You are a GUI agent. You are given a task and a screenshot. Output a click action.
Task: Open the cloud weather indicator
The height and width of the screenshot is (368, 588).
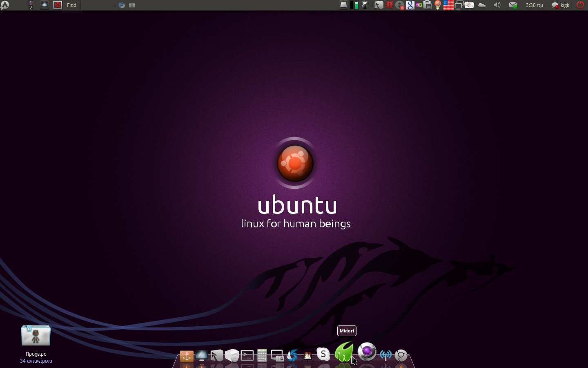point(482,5)
